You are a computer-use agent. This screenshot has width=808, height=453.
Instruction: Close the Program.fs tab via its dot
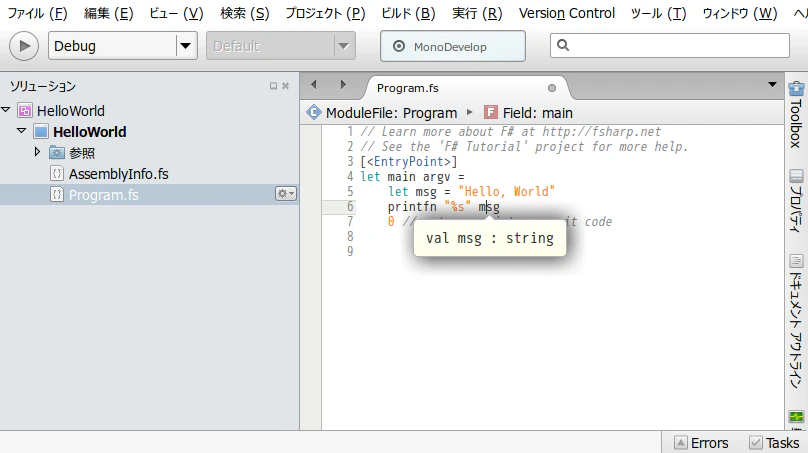coord(552,88)
